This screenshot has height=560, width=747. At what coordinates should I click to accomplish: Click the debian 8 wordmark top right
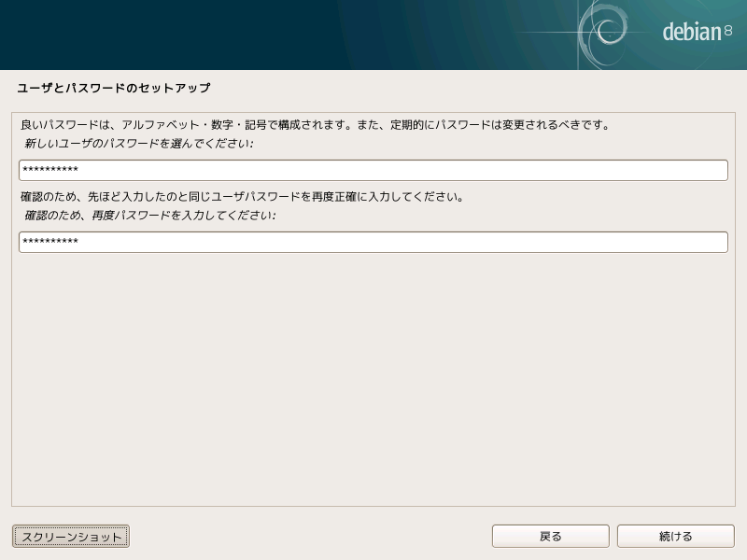(x=693, y=30)
